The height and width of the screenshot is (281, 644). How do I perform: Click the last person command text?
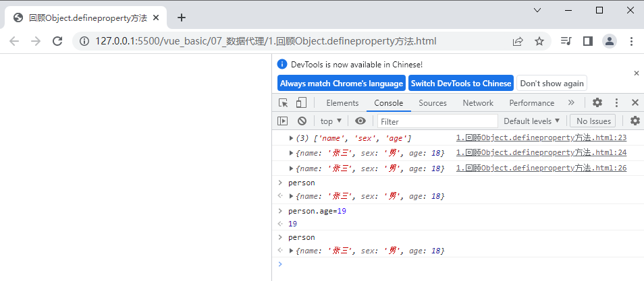[302, 237]
